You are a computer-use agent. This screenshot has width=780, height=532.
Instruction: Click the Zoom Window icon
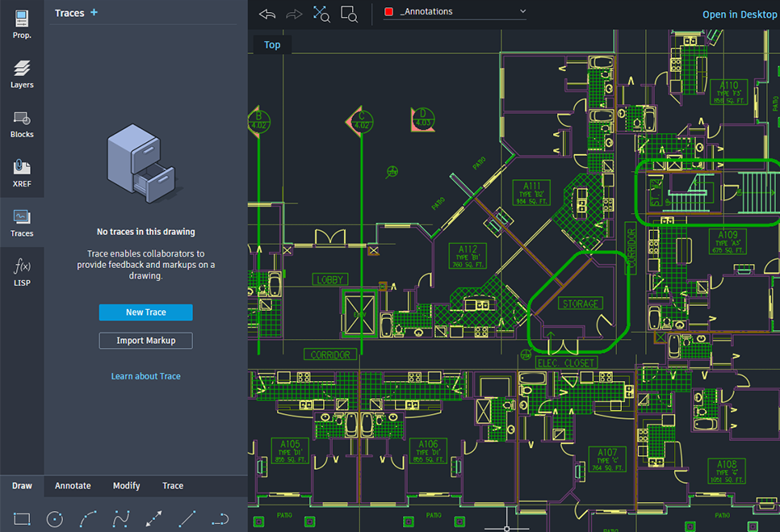tap(349, 14)
